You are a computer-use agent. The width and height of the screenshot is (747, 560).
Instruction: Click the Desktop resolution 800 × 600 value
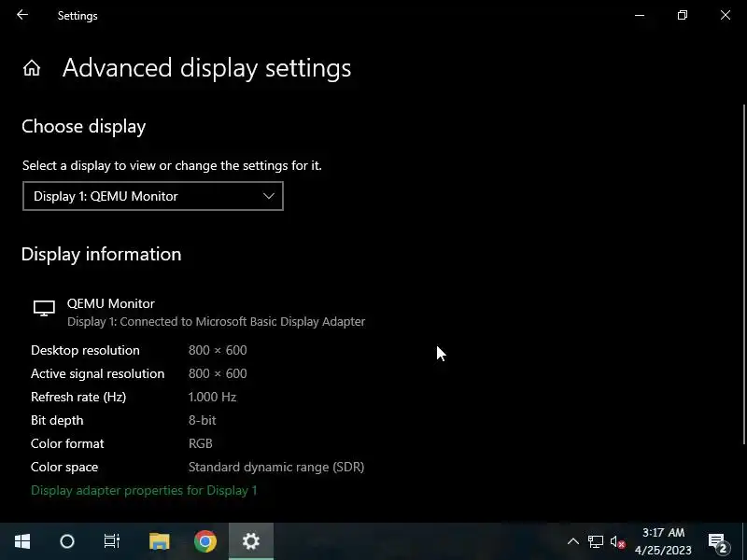point(218,351)
